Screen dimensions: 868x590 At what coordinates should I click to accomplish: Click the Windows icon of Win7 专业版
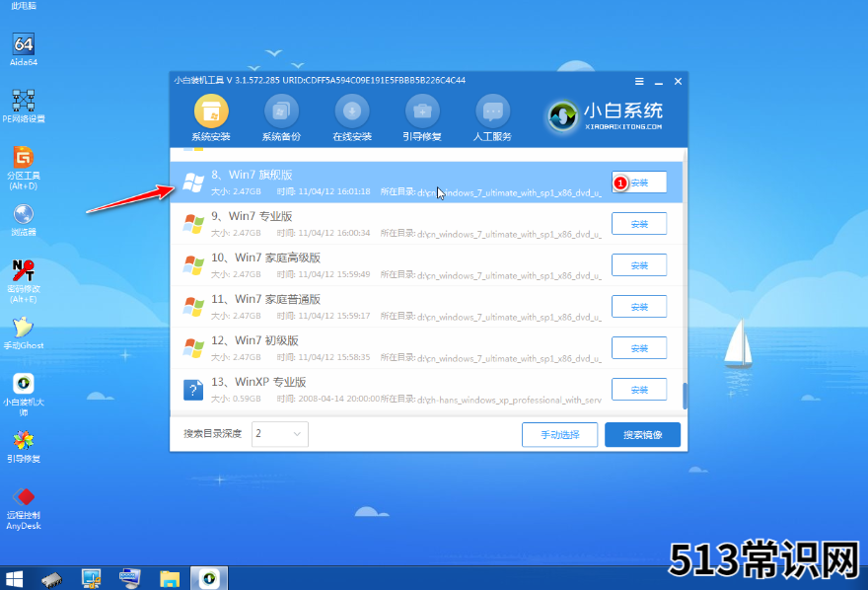pos(193,224)
